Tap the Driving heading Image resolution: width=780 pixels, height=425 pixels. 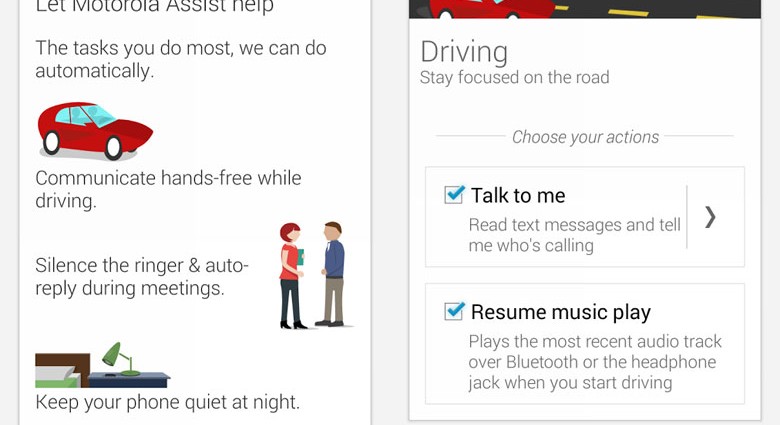pos(464,52)
